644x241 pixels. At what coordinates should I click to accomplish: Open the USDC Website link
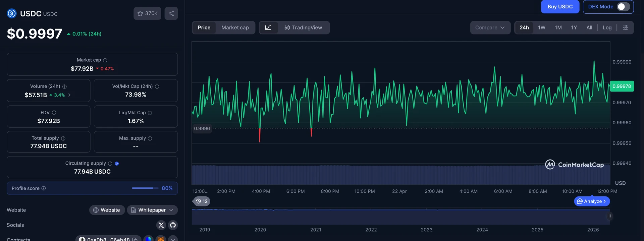[x=107, y=210]
